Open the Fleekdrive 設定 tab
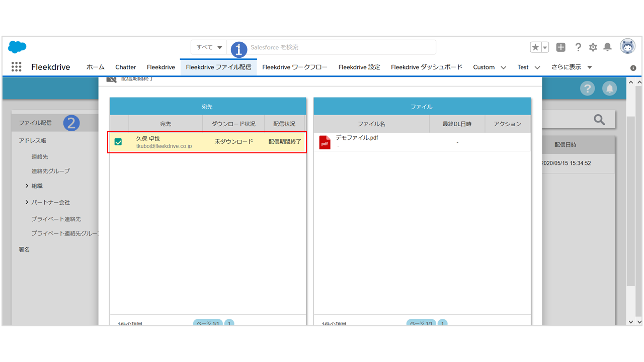 pos(359,67)
